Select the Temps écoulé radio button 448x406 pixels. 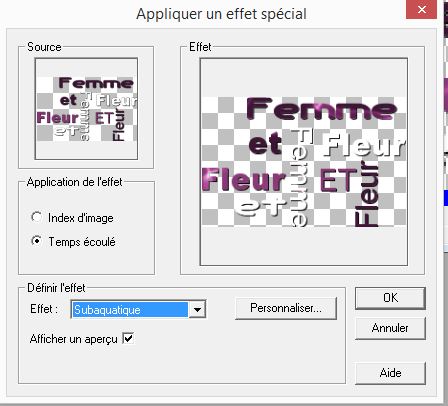click(x=36, y=241)
